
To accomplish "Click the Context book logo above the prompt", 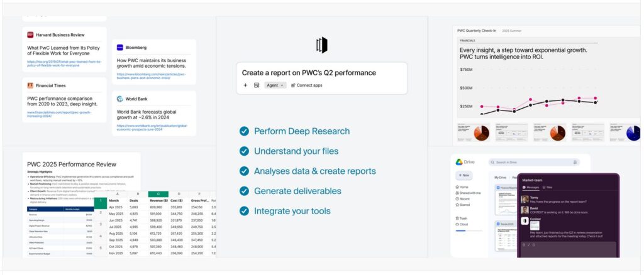I will pyautogui.click(x=322, y=45).
